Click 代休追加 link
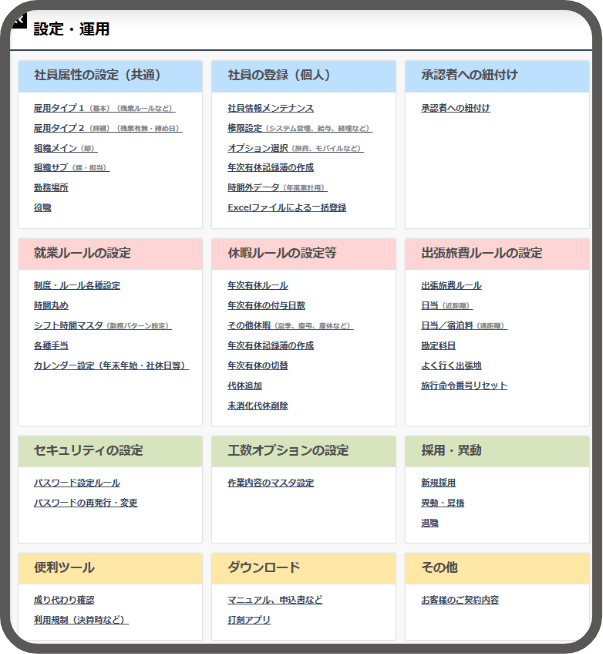The image size is (603, 654). [x=244, y=385]
